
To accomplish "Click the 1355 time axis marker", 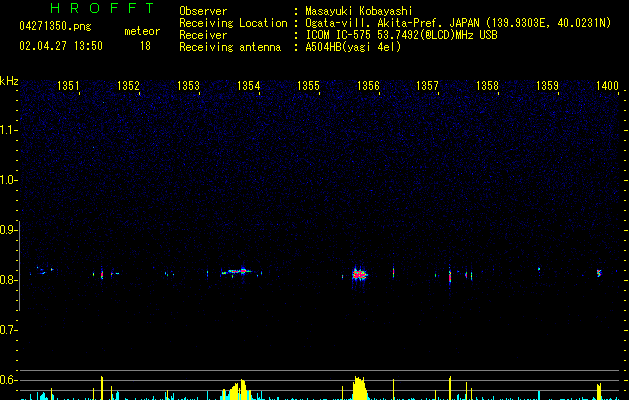I will 308,86.
